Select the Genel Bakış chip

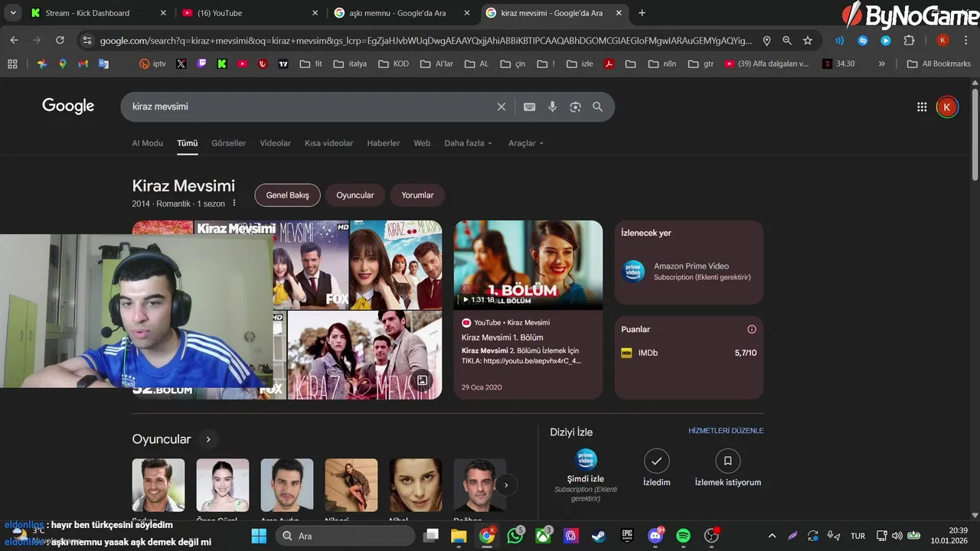click(x=287, y=195)
